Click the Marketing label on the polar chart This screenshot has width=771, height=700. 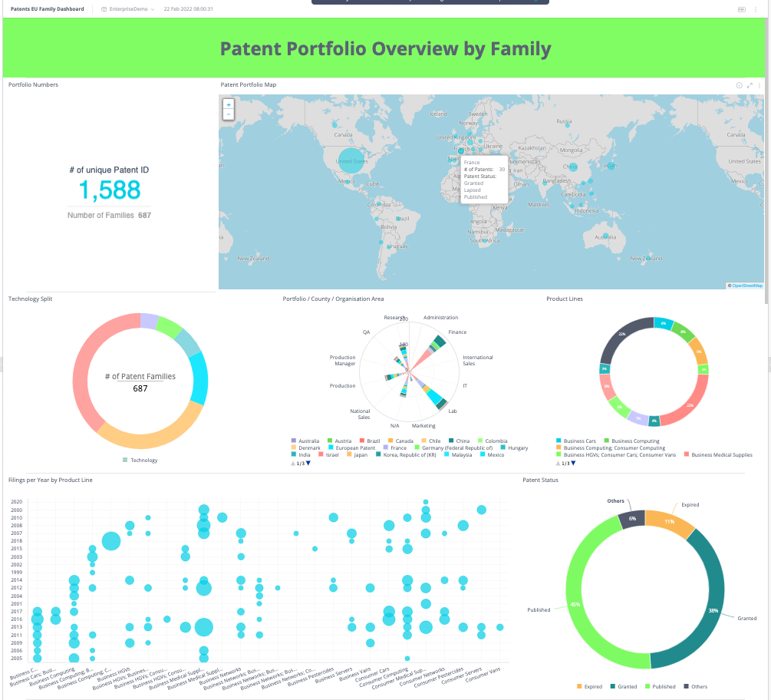click(x=423, y=425)
